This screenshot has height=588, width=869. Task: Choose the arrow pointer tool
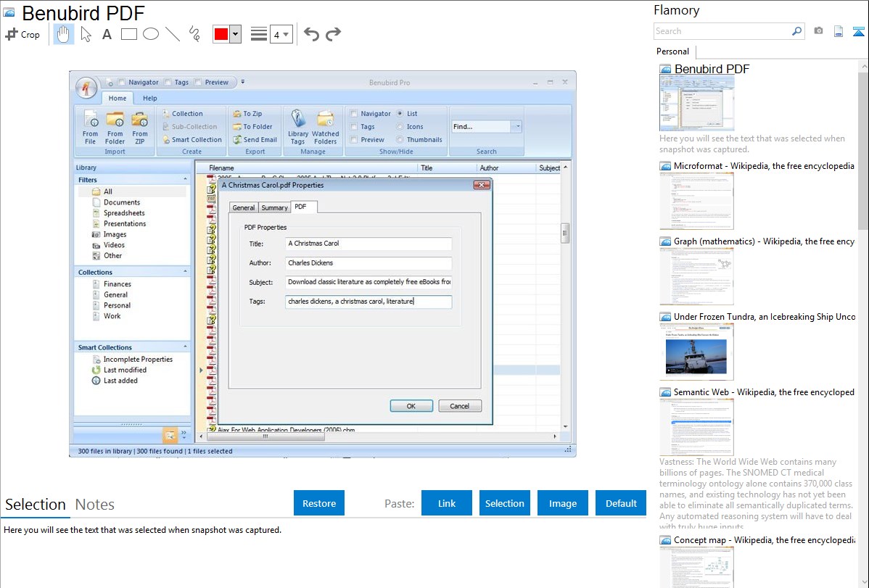click(86, 34)
